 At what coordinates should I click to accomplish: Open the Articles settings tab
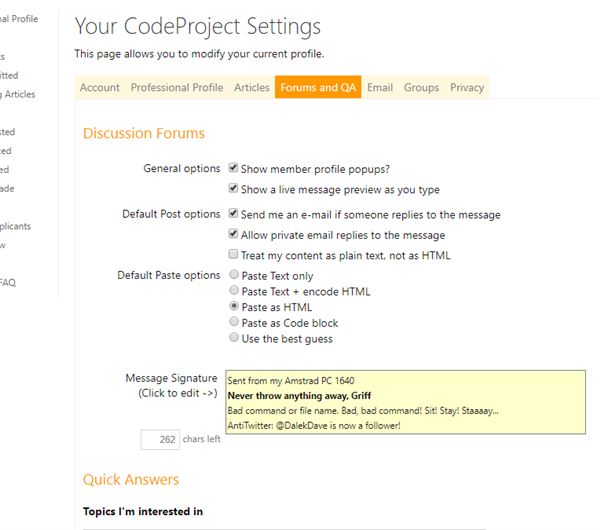click(252, 87)
